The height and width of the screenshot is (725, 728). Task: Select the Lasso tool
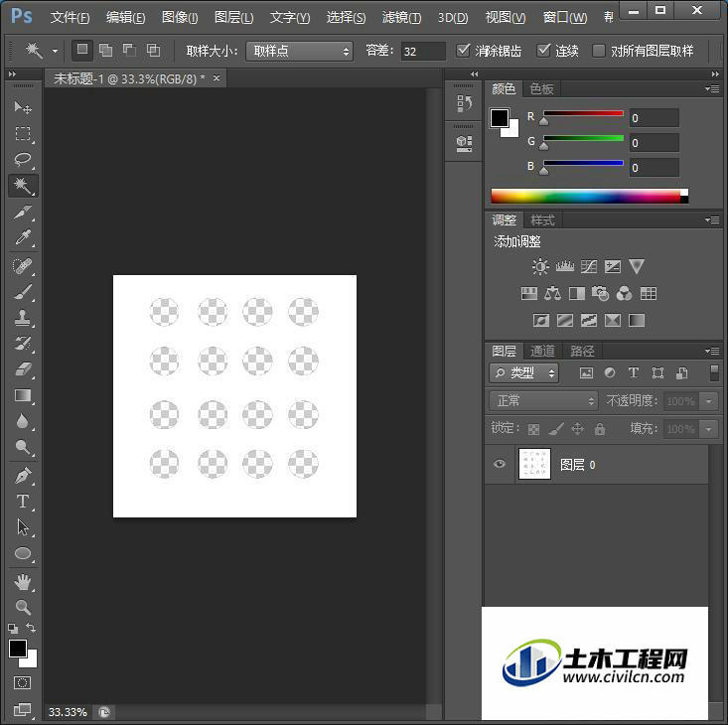pyautogui.click(x=22, y=159)
